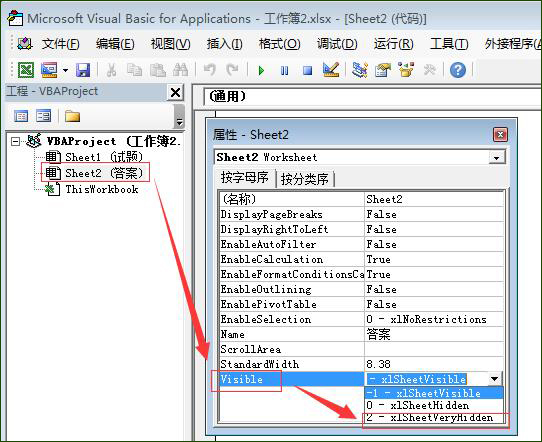Image resolution: width=542 pixels, height=442 pixels.
Task: Click the DisplayPageBreaks False value
Action: click(434, 214)
